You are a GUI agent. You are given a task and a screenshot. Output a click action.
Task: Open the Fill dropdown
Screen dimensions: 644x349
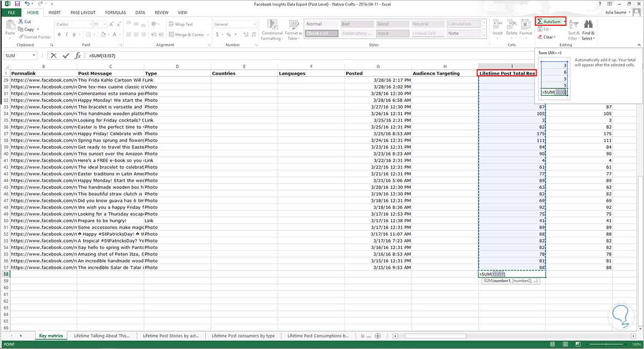545,30
